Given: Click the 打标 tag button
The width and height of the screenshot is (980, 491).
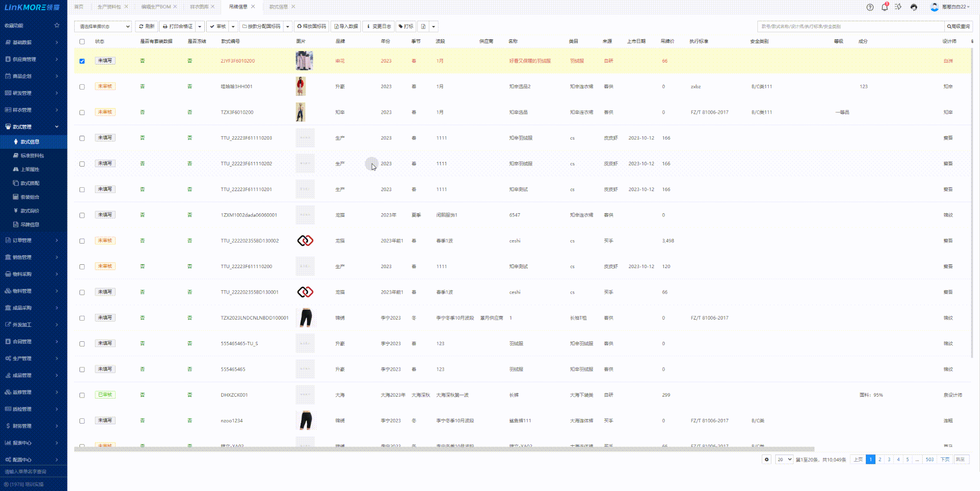Looking at the screenshot, I should 406,26.
